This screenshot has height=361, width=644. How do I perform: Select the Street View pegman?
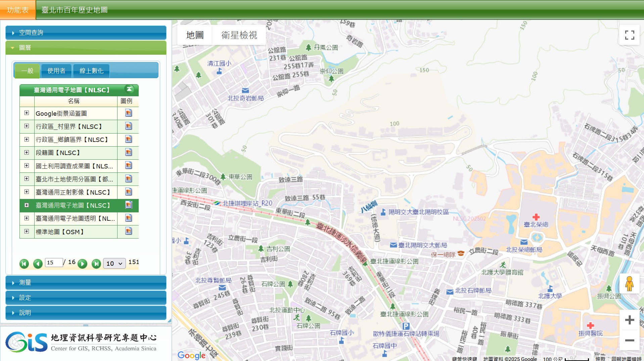click(x=630, y=284)
